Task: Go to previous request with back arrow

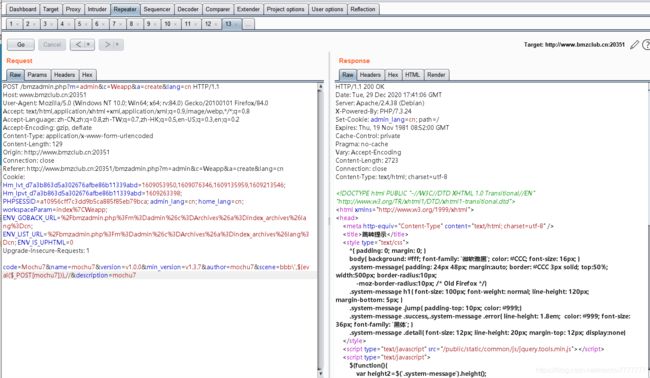Action: click(x=78, y=44)
